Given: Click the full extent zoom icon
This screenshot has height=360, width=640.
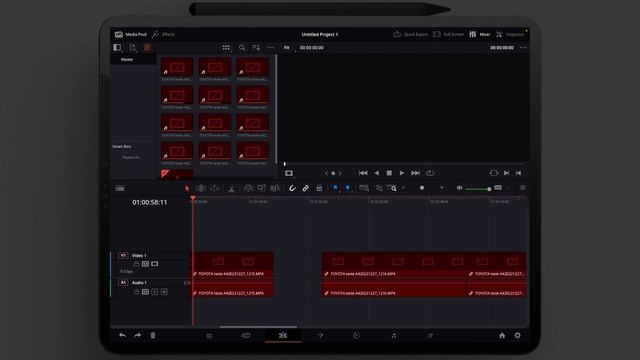Looking at the screenshot, I should click(x=364, y=188).
